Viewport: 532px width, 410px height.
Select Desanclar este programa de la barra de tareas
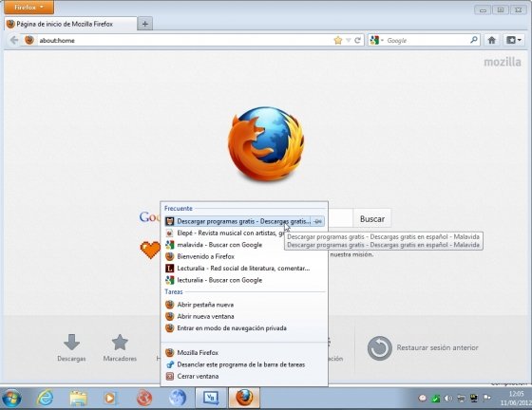244,364
